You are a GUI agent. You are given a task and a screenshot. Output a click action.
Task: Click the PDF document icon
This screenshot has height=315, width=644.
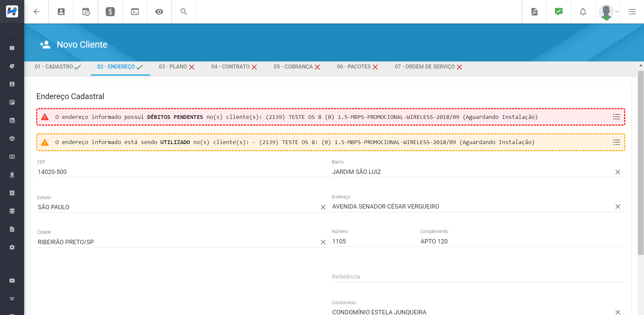(x=534, y=12)
